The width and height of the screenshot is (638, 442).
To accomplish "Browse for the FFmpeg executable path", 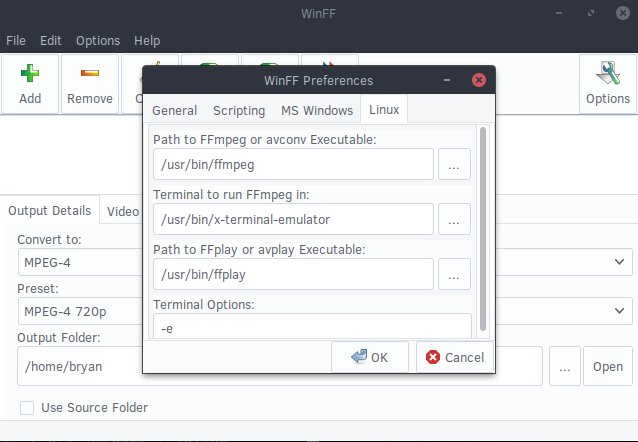I will point(454,164).
